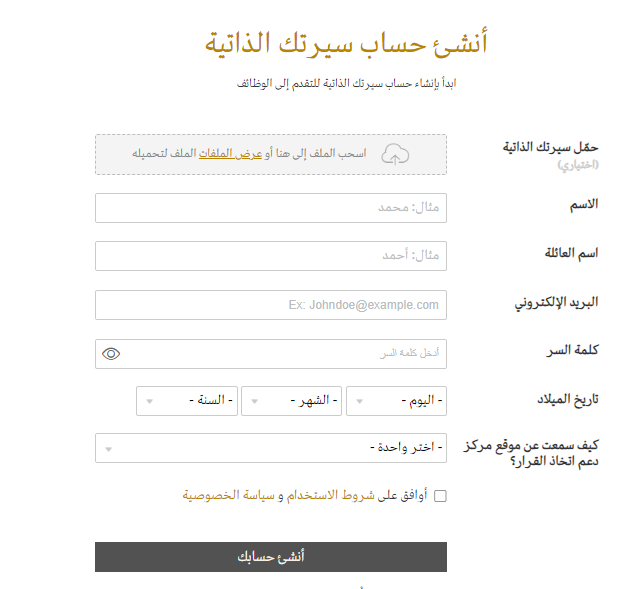Image resolution: width=642 pixels, height=589 pixels.
Task: Click the referral source dropdown arrow
Action: pos(109,449)
